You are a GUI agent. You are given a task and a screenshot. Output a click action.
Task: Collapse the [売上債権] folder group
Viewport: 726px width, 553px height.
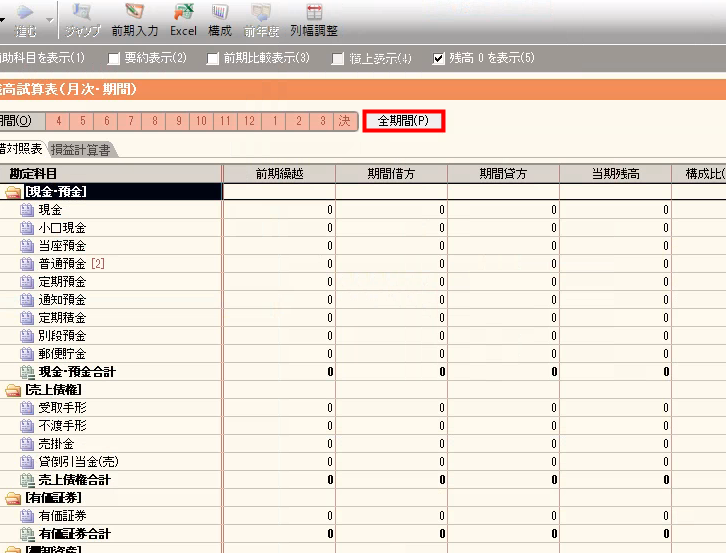click(x=13, y=390)
